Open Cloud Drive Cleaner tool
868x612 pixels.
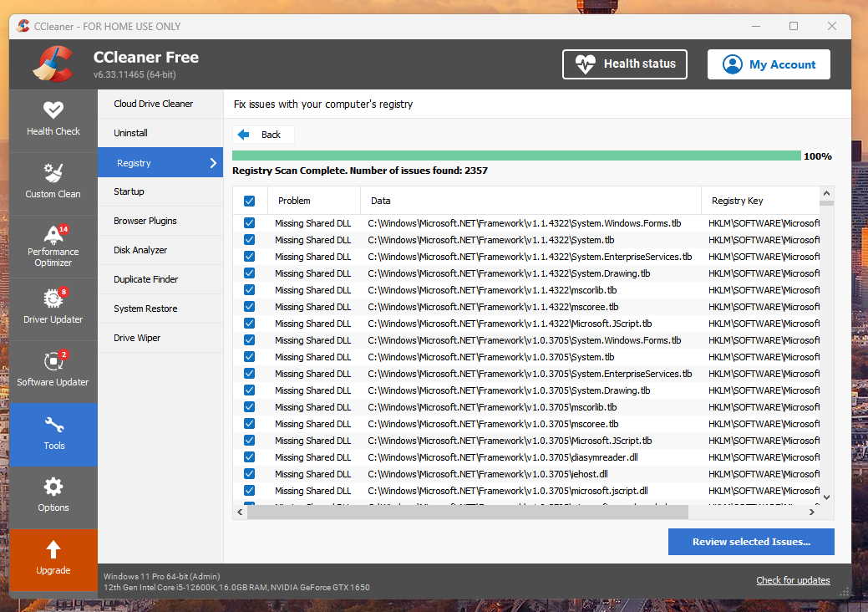pyautogui.click(x=160, y=104)
